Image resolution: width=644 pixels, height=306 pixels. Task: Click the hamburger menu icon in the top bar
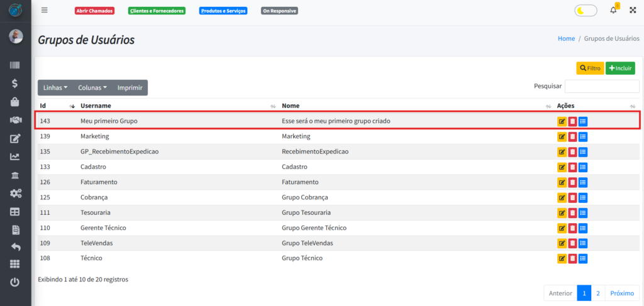[x=44, y=10]
